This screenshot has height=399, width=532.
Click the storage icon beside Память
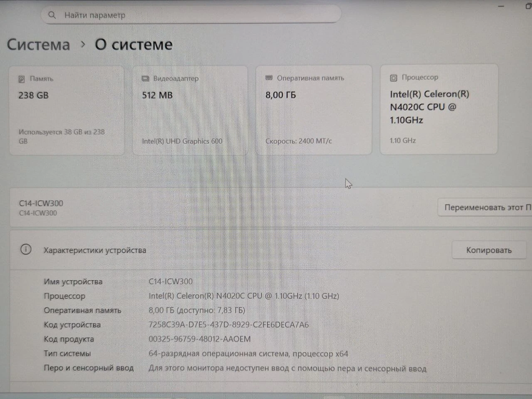[22, 79]
